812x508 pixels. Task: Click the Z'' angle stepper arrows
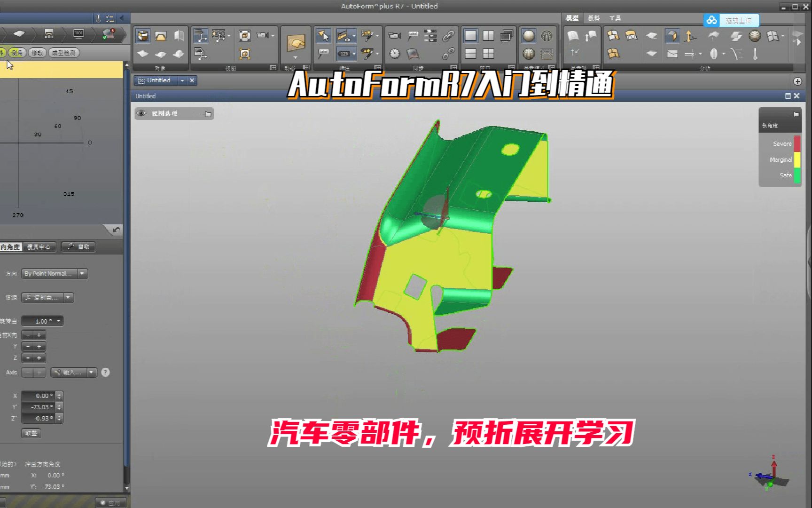pyautogui.click(x=59, y=419)
